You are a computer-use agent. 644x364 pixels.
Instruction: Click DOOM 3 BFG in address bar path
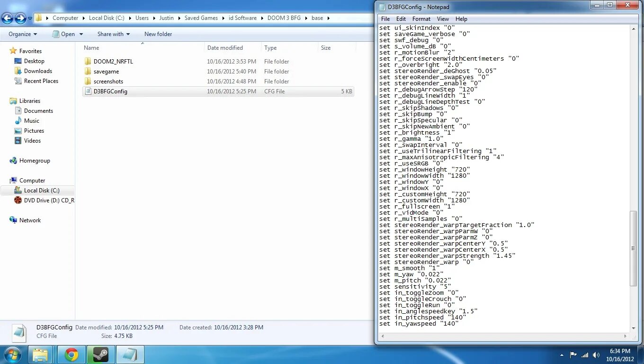[x=284, y=18]
